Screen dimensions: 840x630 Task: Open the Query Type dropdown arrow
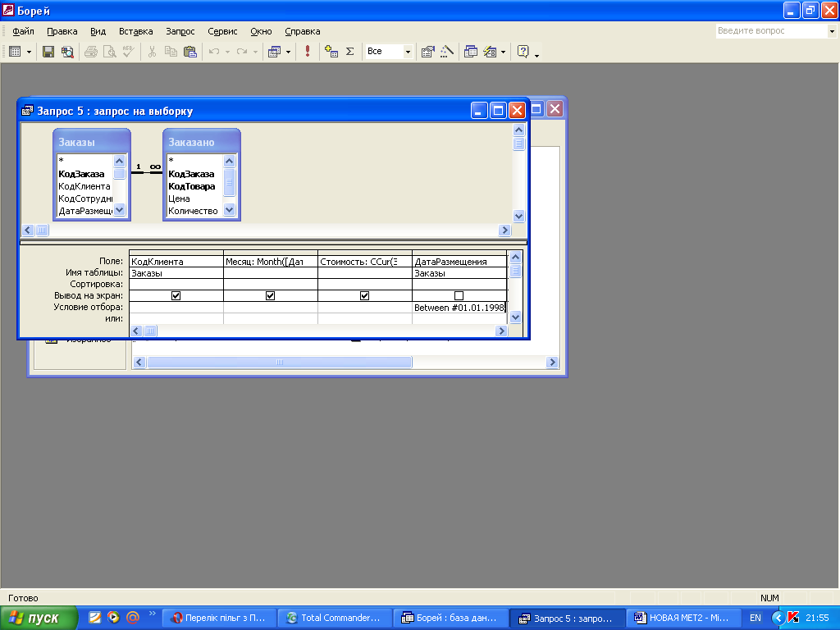pos(288,52)
